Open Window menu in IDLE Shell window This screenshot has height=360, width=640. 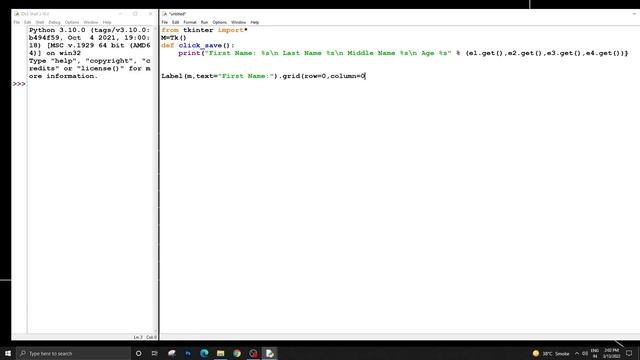pos(91,22)
